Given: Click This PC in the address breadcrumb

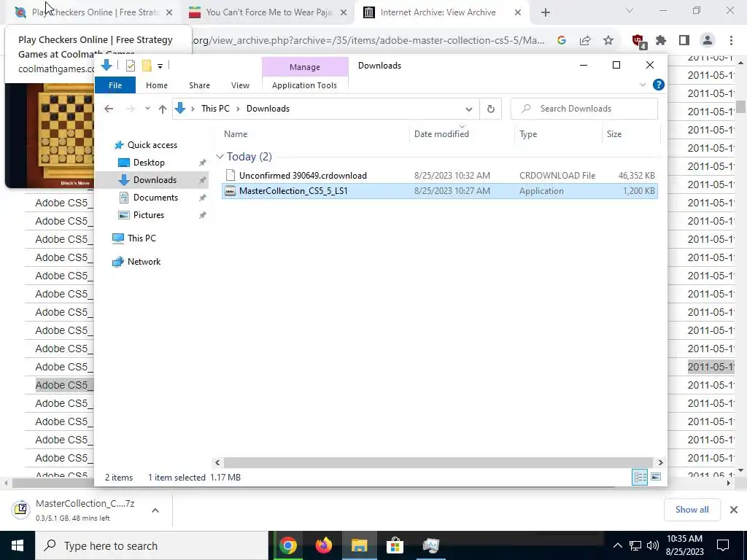Looking at the screenshot, I should pyautogui.click(x=215, y=109).
